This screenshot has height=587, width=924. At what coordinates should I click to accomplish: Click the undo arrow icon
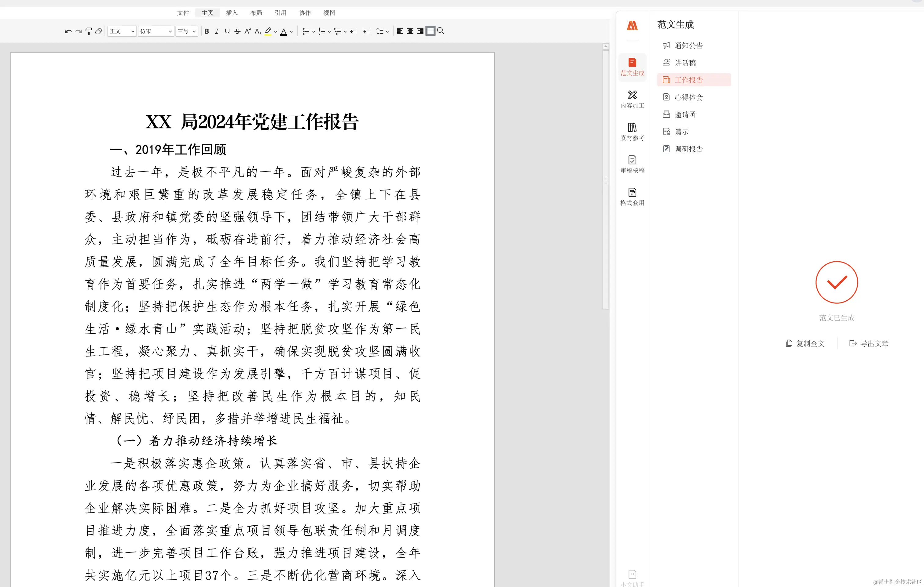tap(68, 31)
